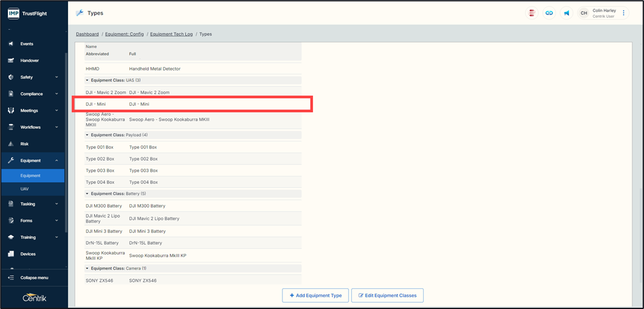
Task: Click Edit Equipment Classes button
Action: (387, 296)
